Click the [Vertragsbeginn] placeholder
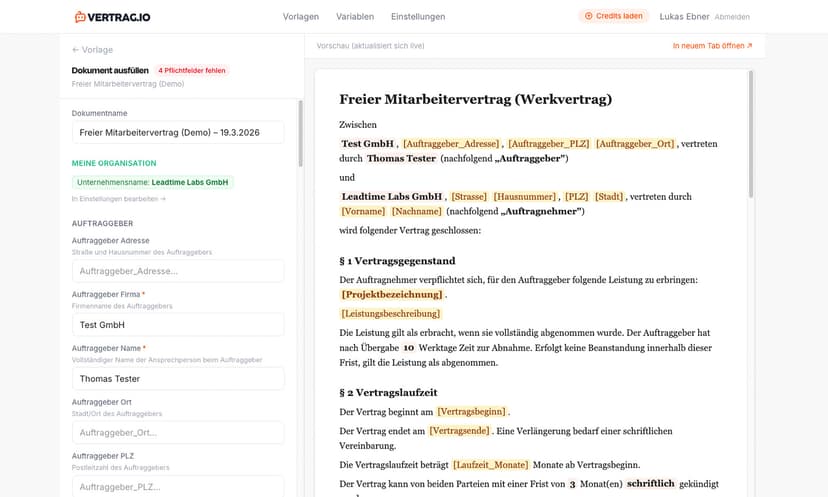 [x=472, y=411]
